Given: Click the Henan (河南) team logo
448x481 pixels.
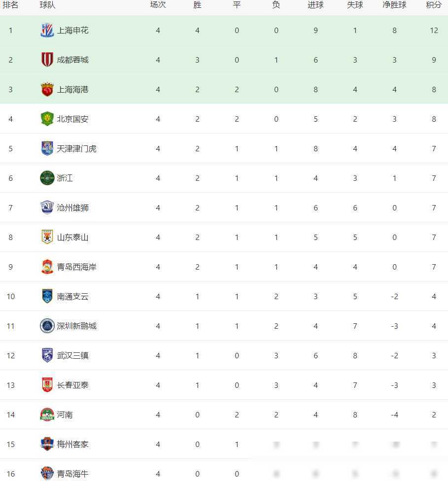Looking at the screenshot, I should point(47,414).
